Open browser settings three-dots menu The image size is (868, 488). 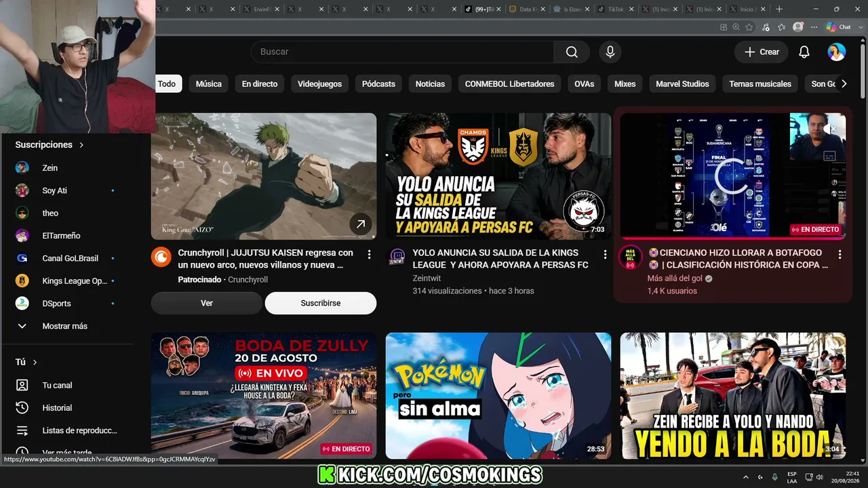click(x=814, y=27)
